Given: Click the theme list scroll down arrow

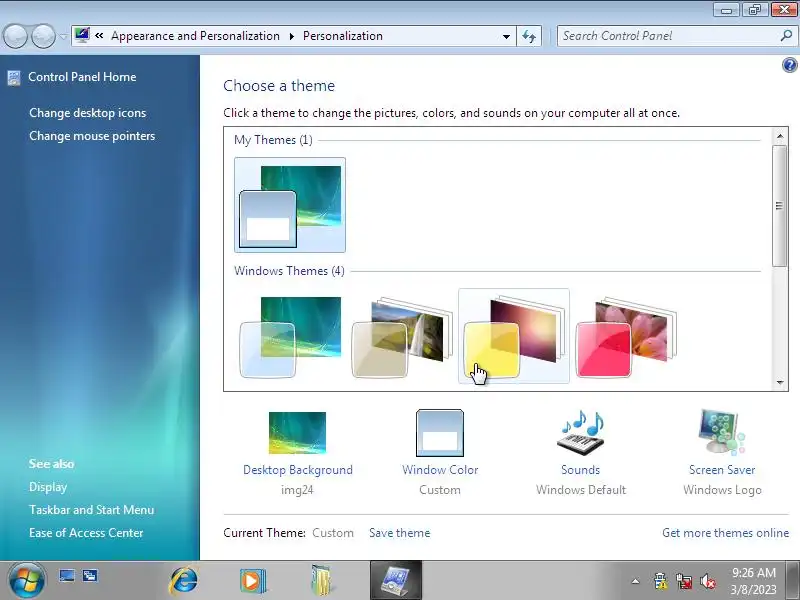Looking at the screenshot, I should coord(780,382).
